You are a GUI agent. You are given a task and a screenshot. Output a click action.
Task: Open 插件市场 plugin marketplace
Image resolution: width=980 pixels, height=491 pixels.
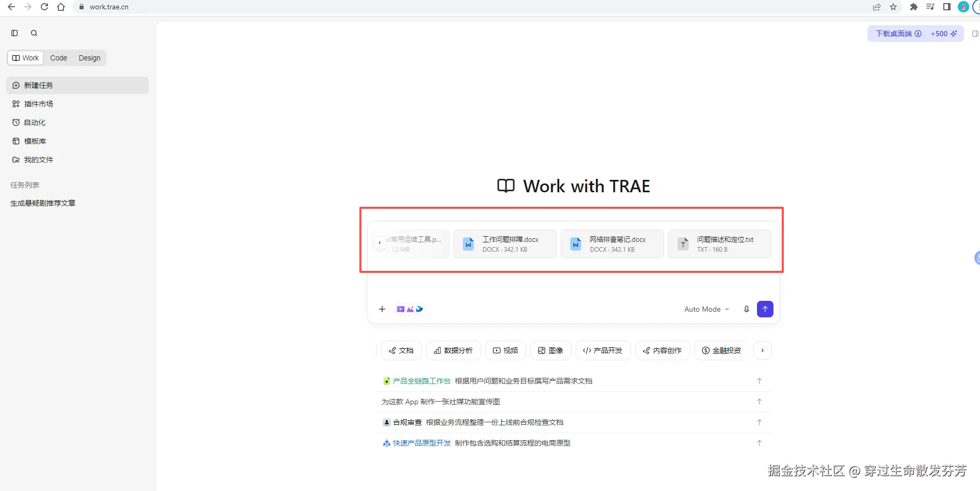tap(77, 104)
